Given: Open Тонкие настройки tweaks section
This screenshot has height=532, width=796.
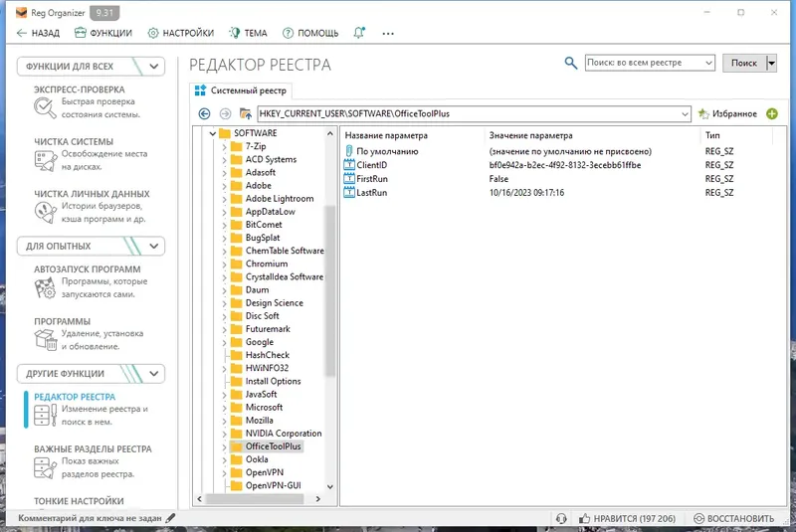Looking at the screenshot, I should [79, 501].
